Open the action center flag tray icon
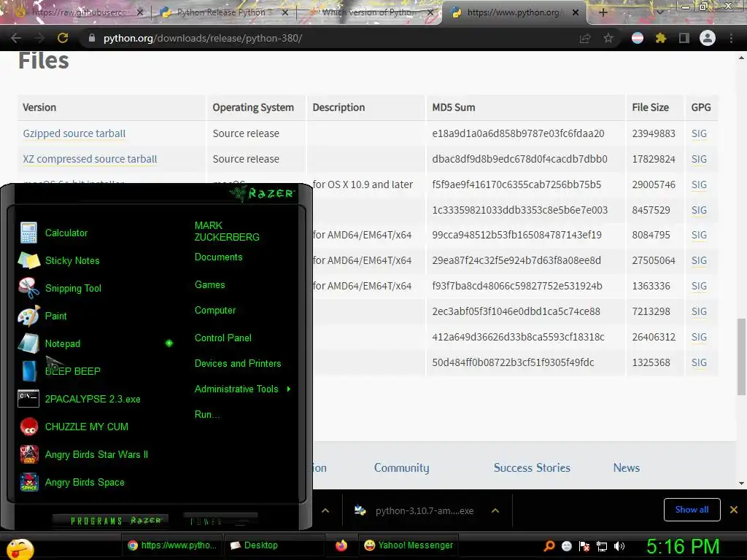Screen dimensions: 747x560 (584, 546)
